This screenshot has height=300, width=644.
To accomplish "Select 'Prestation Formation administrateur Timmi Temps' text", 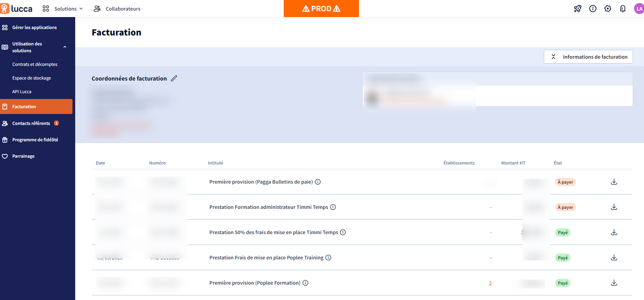I will click(269, 207).
